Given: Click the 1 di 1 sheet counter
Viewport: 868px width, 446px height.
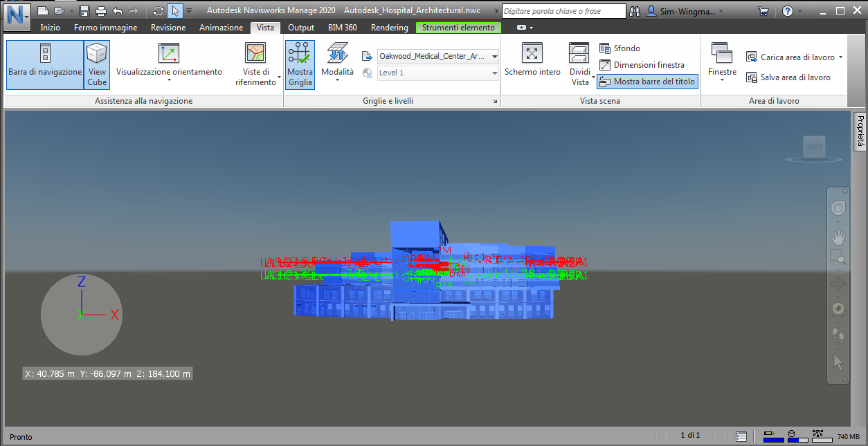Looking at the screenshot, I should point(690,436).
